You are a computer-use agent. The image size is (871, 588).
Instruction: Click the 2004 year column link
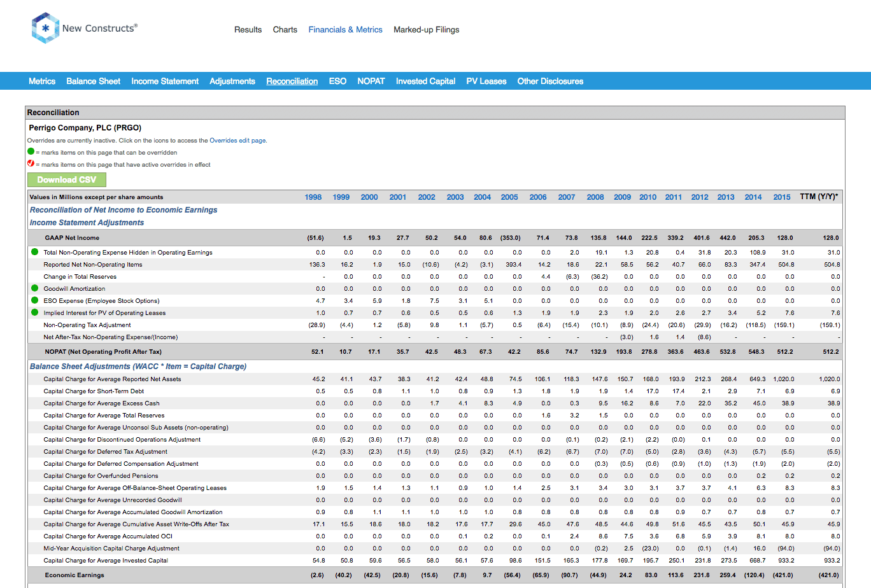[483, 197]
